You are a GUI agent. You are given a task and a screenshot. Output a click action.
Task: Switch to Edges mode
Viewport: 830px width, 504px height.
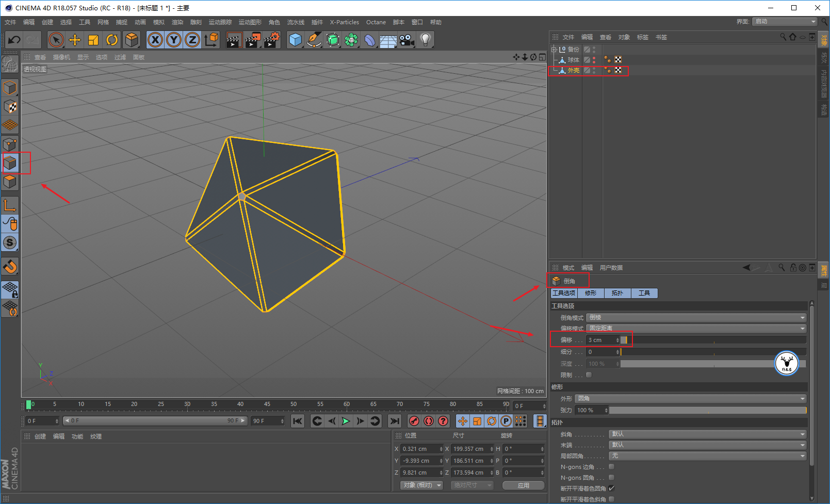(x=10, y=163)
